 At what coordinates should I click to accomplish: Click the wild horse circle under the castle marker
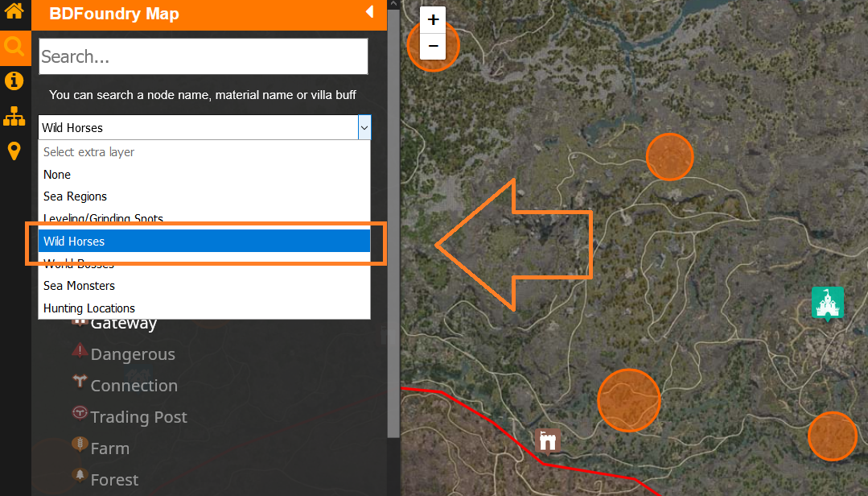833,436
